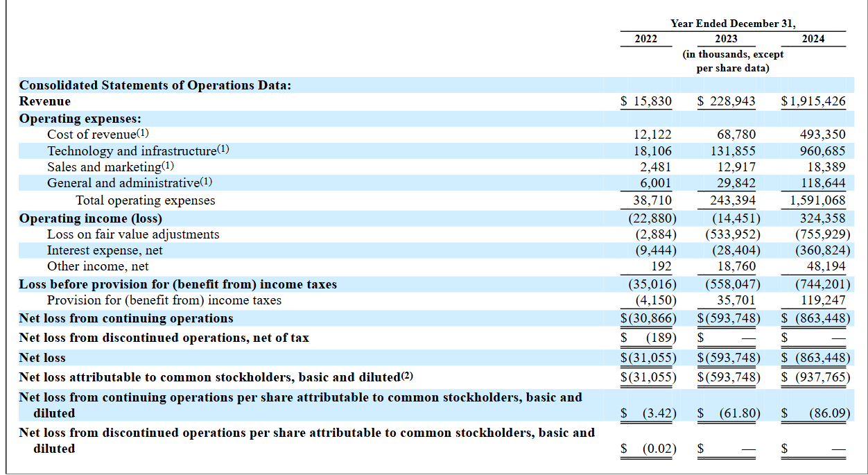This screenshot has width=868, height=475.
Task: Click footnote (2) marker after basic and diluted
Action: (x=407, y=376)
